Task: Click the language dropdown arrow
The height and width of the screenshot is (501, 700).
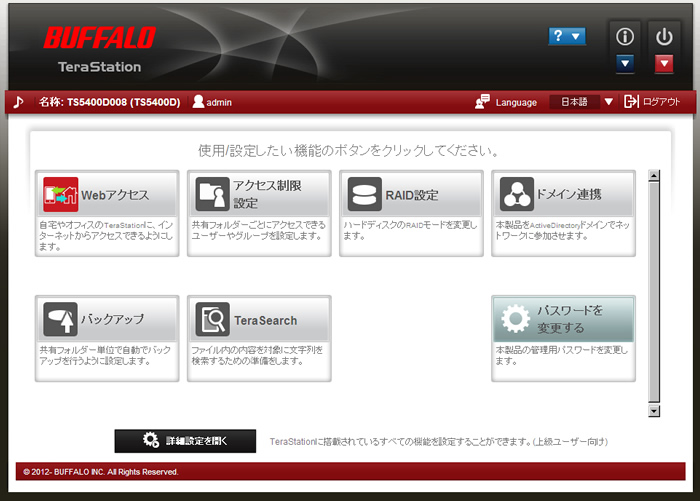Action: tap(608, 102)
